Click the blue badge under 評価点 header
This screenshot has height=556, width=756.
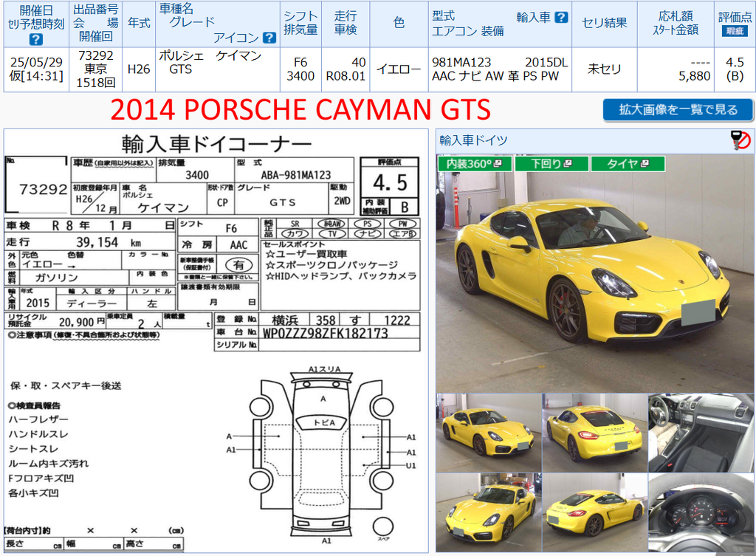(x=735, y=31)
